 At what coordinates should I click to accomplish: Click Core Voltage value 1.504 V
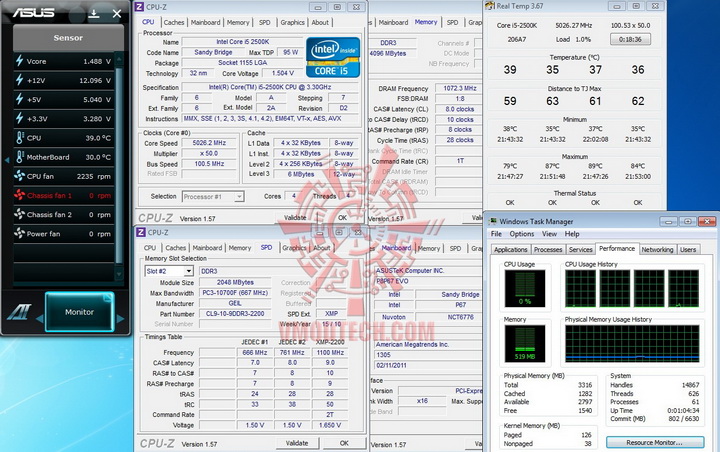click(x=282, y=73)
